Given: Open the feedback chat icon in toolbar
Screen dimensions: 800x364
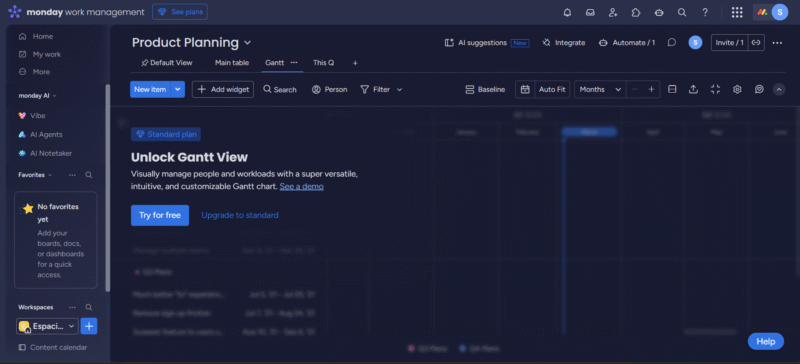Looking at the screenshot, I should tap(759, 89).
